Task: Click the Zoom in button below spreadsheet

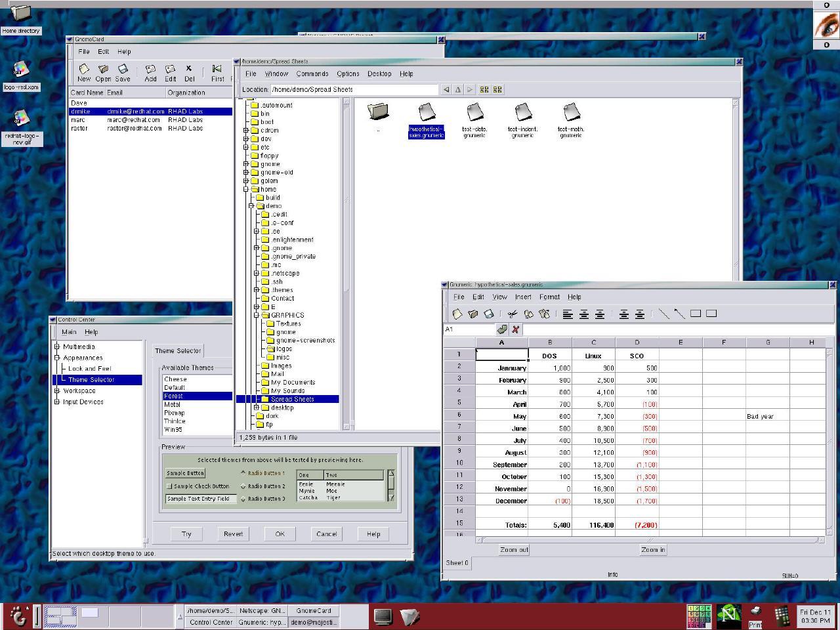Action: pyautogui.click(x=652, y=550)
